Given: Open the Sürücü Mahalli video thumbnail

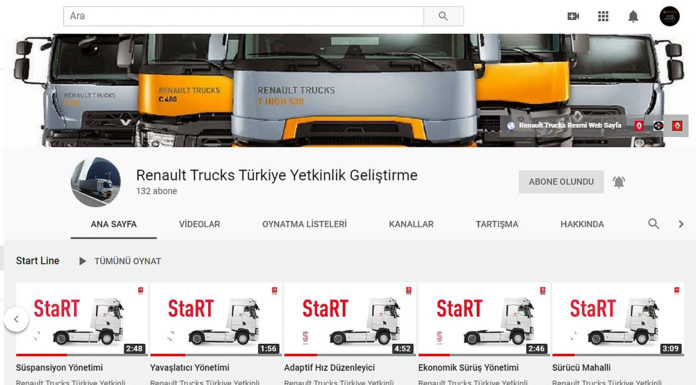Looking at the screenshot, I should [618, 319].
